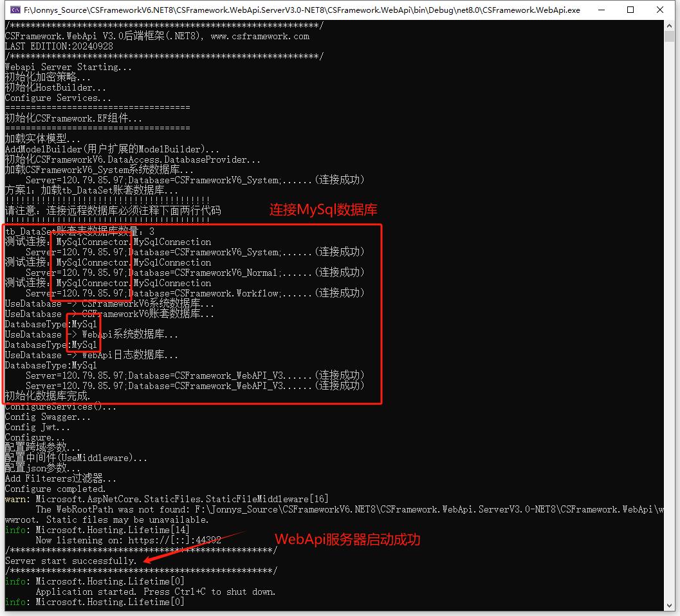Screen dimensions: 680x616
Task: Open the console window system menu icon
Action: (x=14, y=10)
